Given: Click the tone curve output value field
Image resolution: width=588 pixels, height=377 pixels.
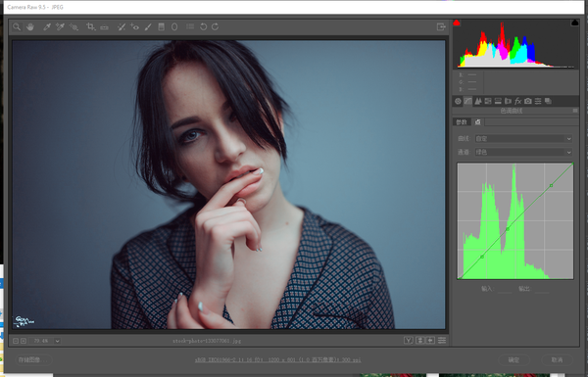Looking at the screenshot, I should [x=542, y=289].
